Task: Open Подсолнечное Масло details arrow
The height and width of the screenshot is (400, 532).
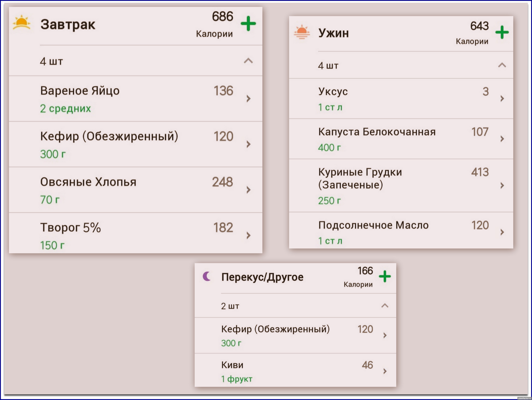Action: tap(502, 232)
